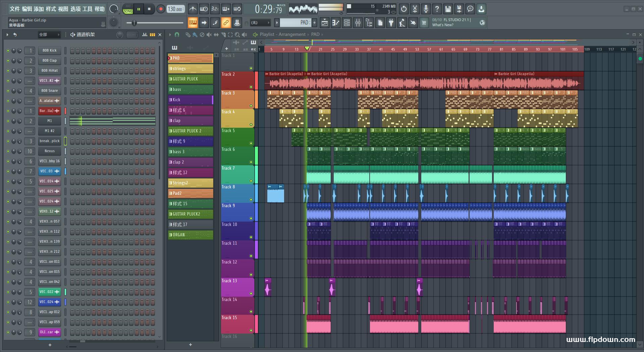Save project with the floppy disk icon
This screenshot has width=644, height=352.
pyautogui.click(x=448, y=9)
